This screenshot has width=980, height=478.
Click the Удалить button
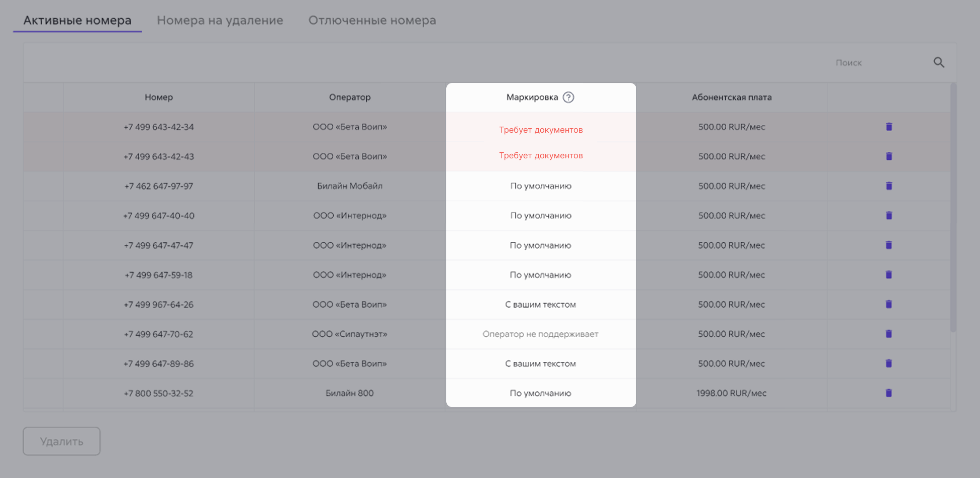pos(61,441)
